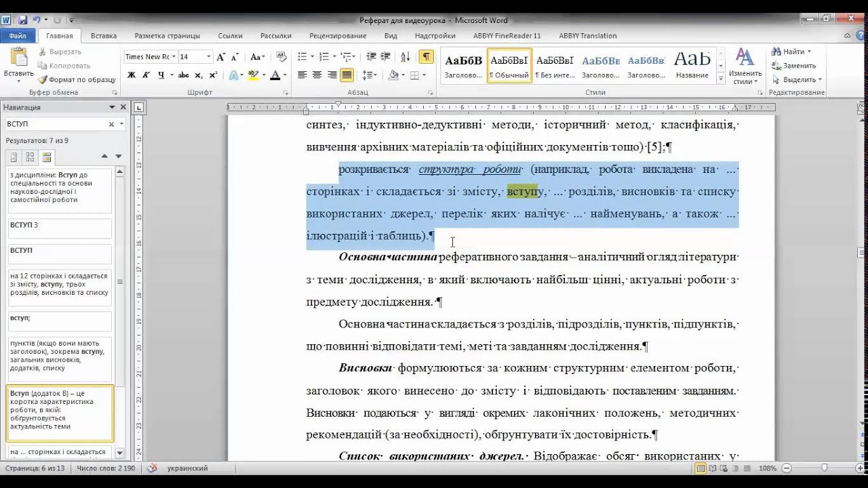The width and height of the screenshot is (868, 488).
Task: Toggle bold (Ж) formatting
Action: [132, 75]
